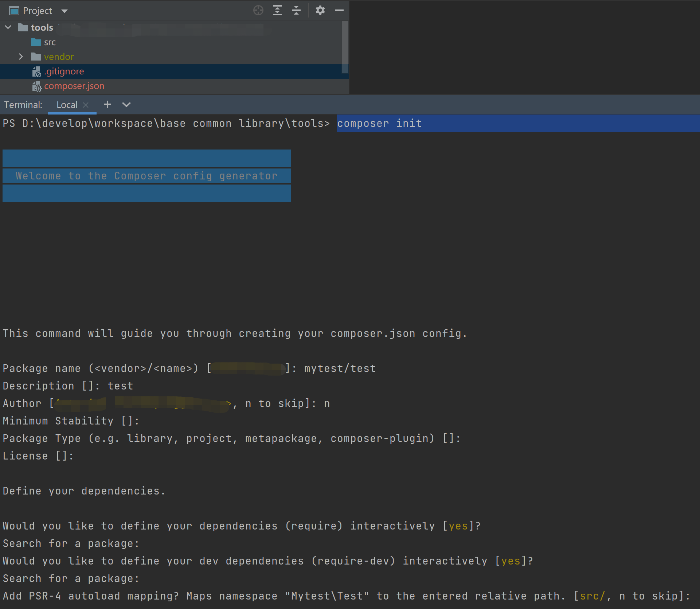
Task: Click the 'Minimum Stability []:' line
Action: coord(71,421)
